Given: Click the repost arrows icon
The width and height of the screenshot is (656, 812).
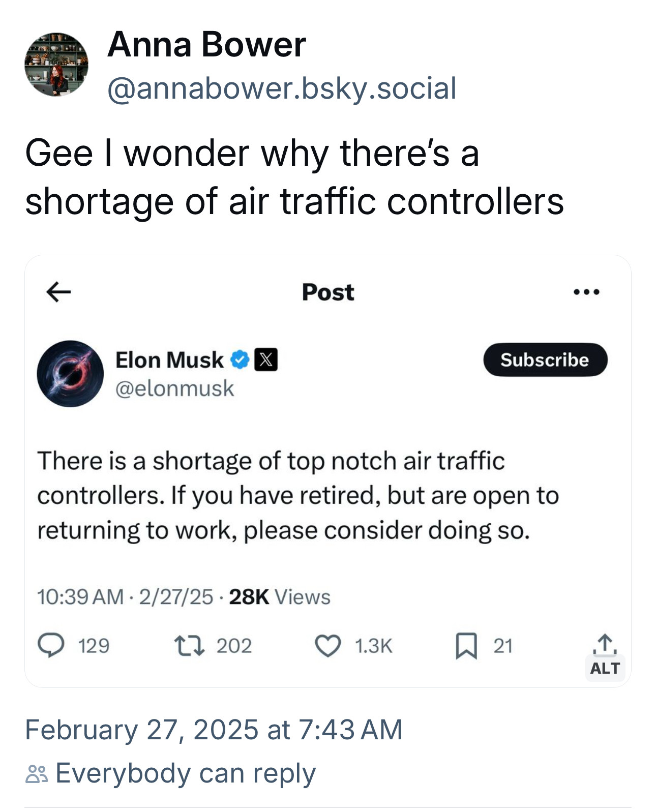Looking at the screenshot, I should [189, 646].
